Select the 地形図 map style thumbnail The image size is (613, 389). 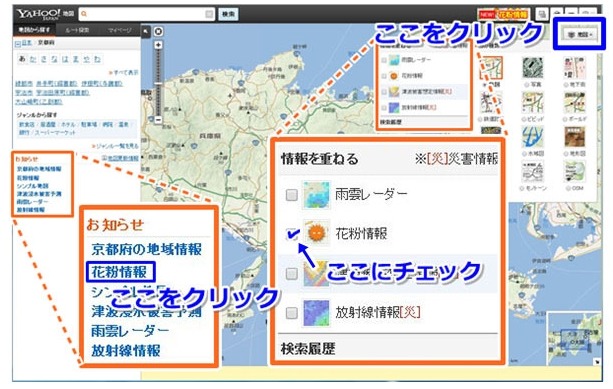(574, 137)
